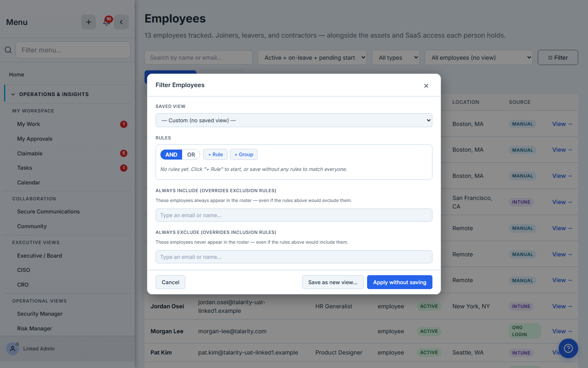Viewport: 588px width, 368px height.
Task: Close the Filter Employees dialog
Action: click(426, 85)
